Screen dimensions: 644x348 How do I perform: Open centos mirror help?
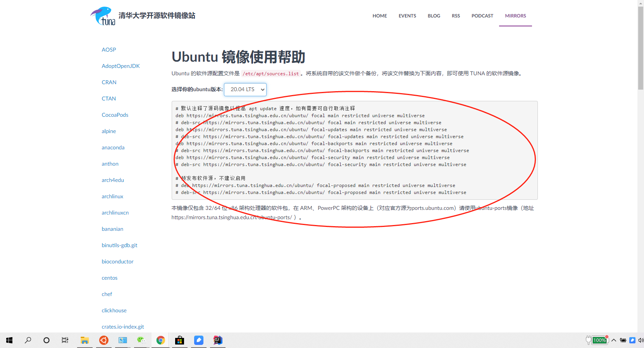(110, 278)
